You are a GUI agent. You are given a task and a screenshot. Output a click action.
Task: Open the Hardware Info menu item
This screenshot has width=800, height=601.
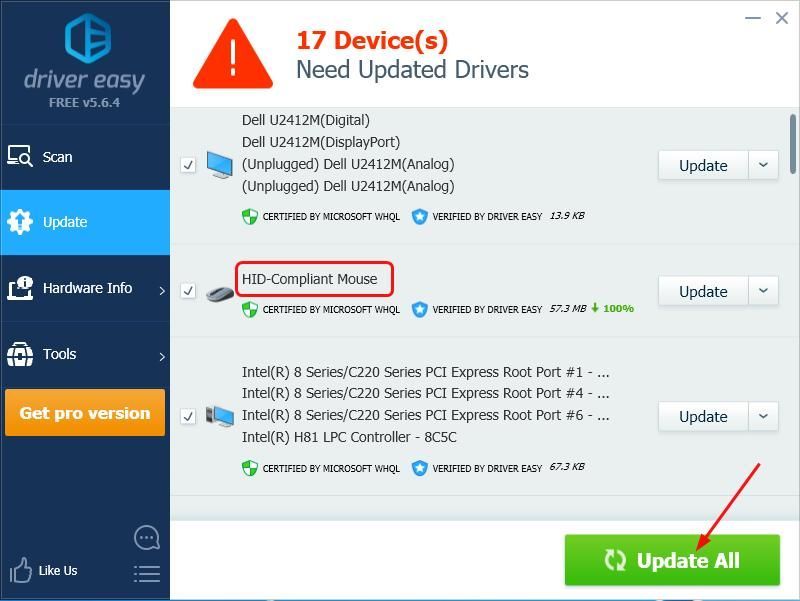tap(87, 288)
